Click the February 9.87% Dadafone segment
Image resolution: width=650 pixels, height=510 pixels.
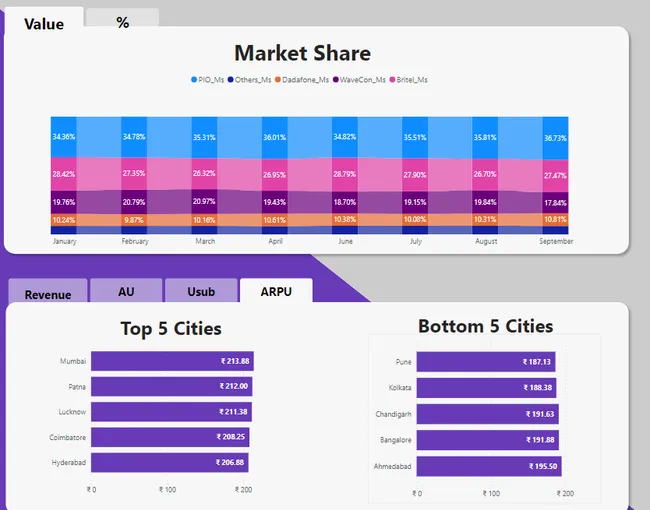(x=134, y=220)
